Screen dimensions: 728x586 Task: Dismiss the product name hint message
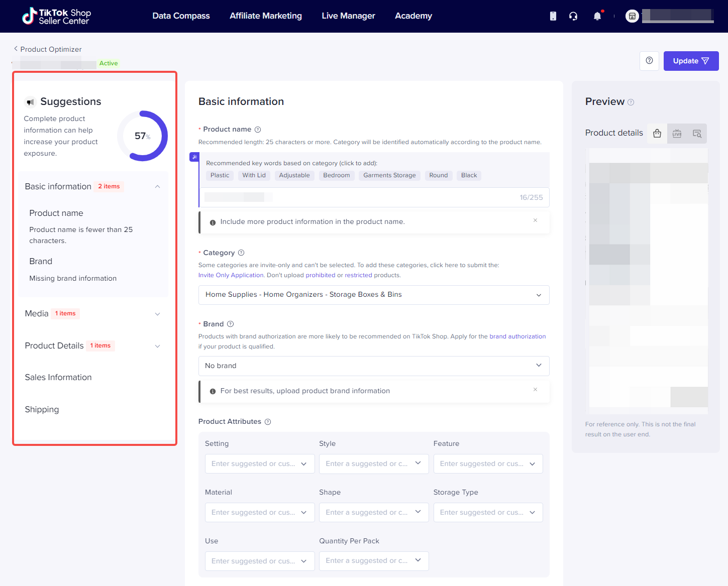pos(536,220)
